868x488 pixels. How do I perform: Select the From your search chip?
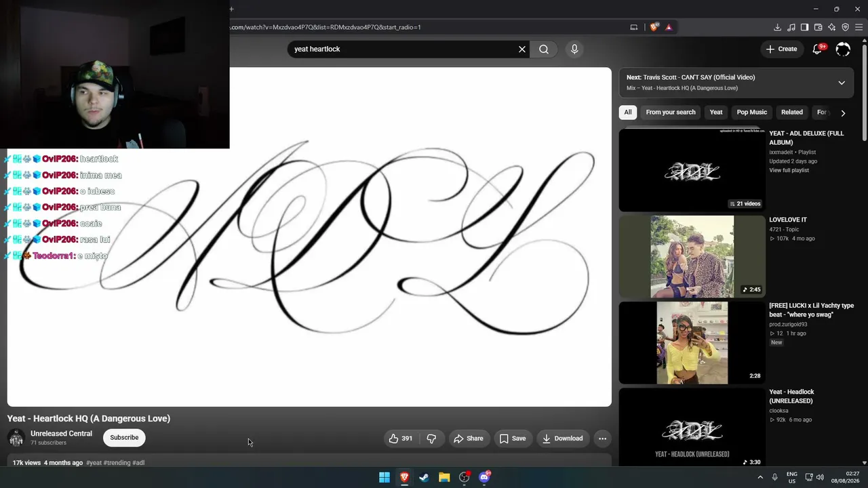[x=671, y=113]
